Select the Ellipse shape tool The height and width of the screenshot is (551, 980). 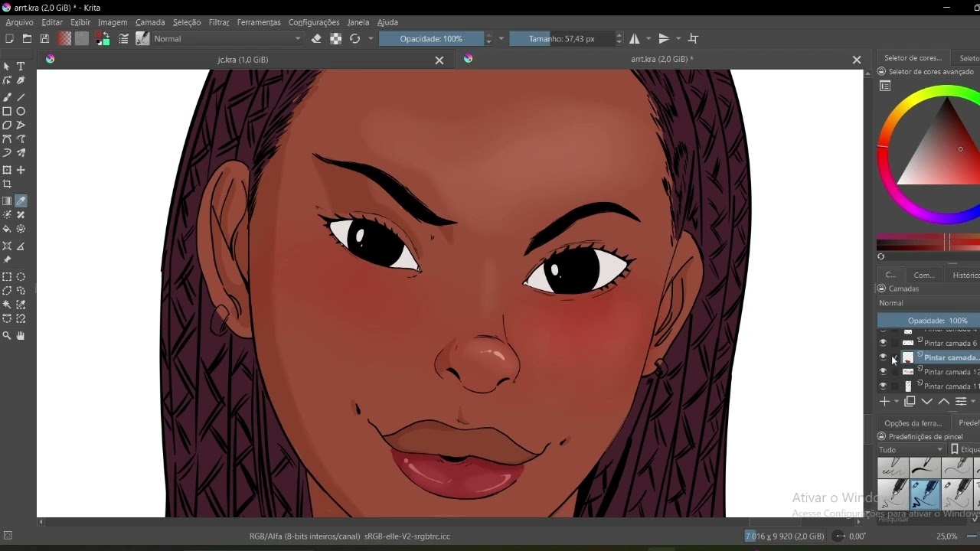coord(21,112)
